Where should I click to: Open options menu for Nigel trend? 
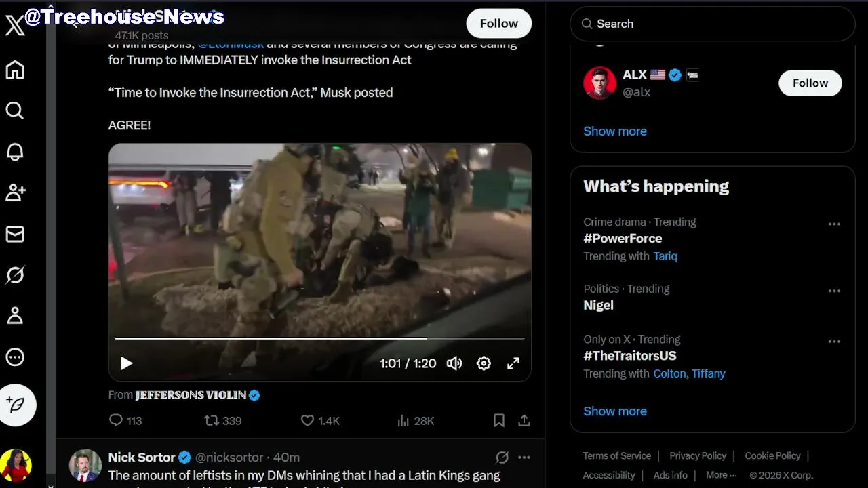point(834,291)
